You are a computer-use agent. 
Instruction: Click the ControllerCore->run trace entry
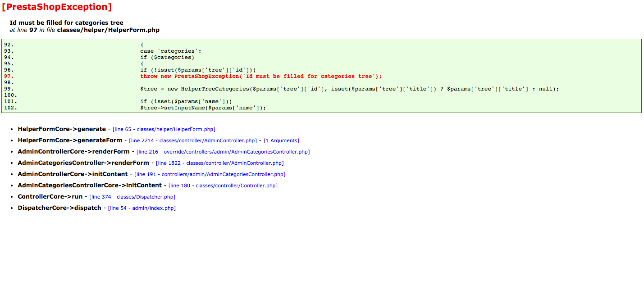click(x=50, y=197)
